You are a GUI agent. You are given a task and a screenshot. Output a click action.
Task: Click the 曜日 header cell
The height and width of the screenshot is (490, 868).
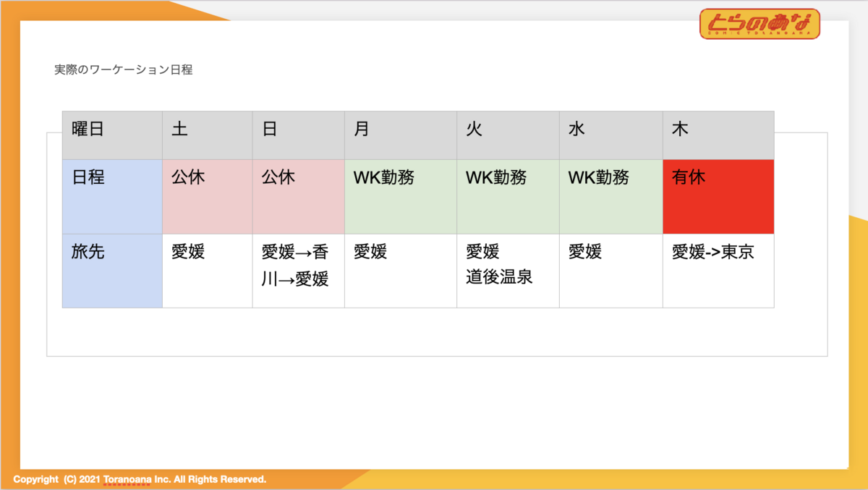(x=112, y=135)
